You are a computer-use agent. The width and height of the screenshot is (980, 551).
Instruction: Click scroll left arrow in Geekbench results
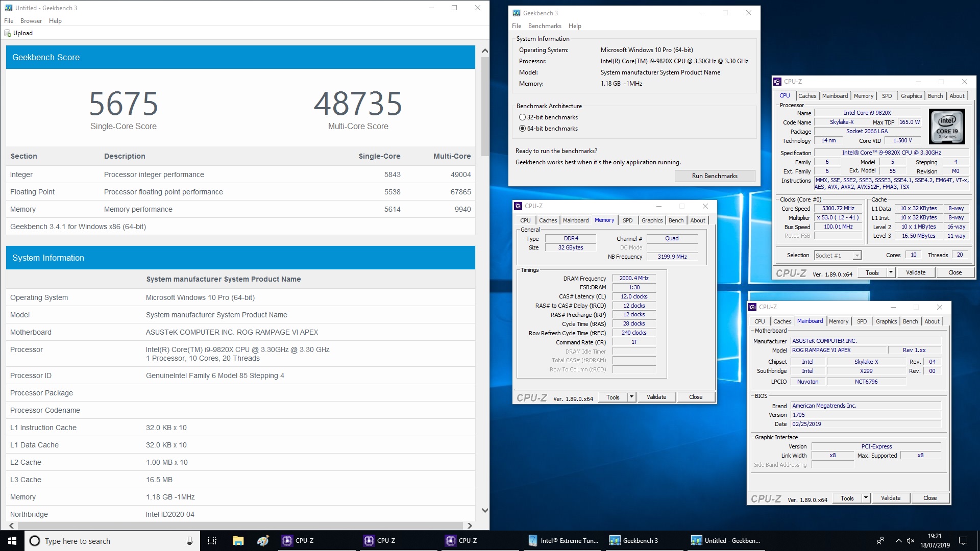click(x=11, y=525)
